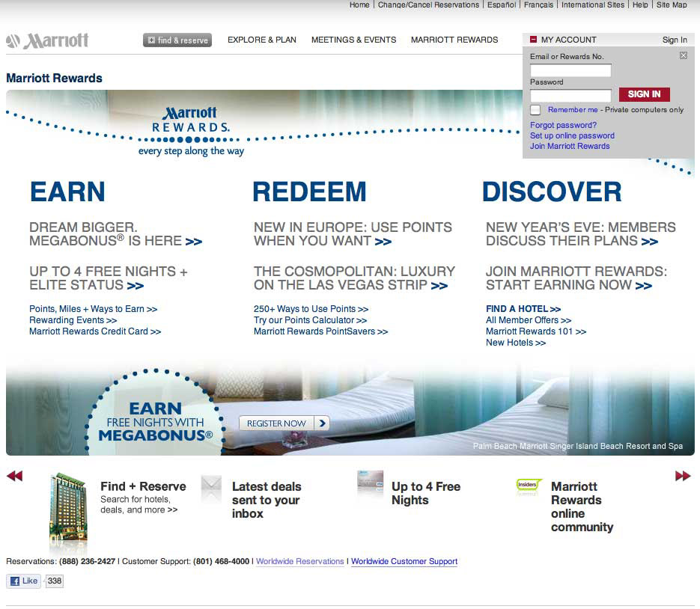Open Change/Cancel Reservations link
This screenshot has height=609, width=700.
[428, 5]
